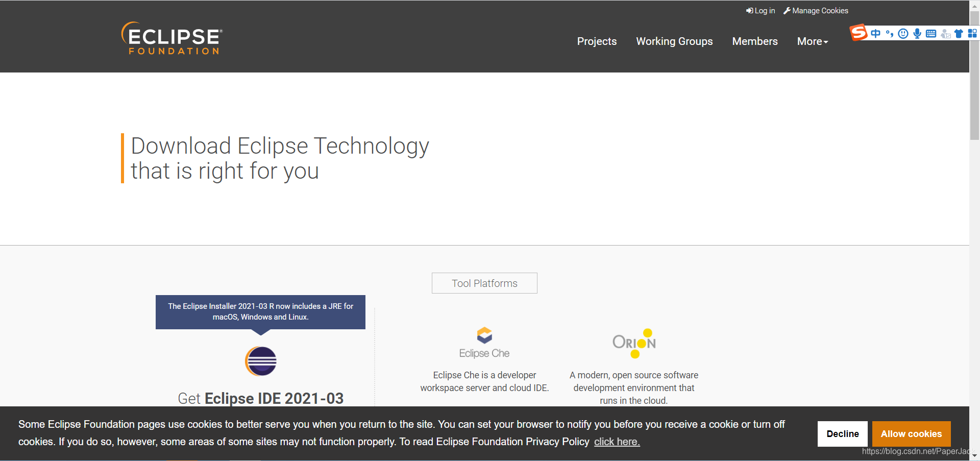This screenshot has width=980, height=461.
Task: Click the Eclipse IDE round logo
Action: [261, 361]
